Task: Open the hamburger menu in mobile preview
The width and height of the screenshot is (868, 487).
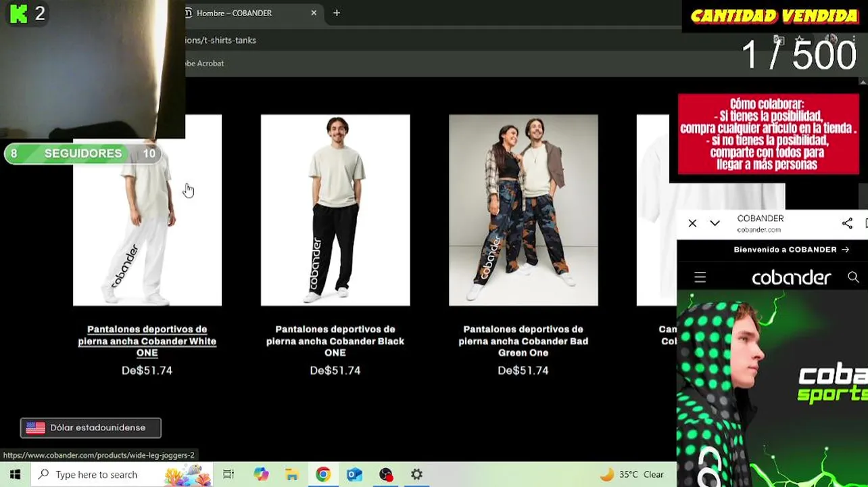Action: point(700,277)
